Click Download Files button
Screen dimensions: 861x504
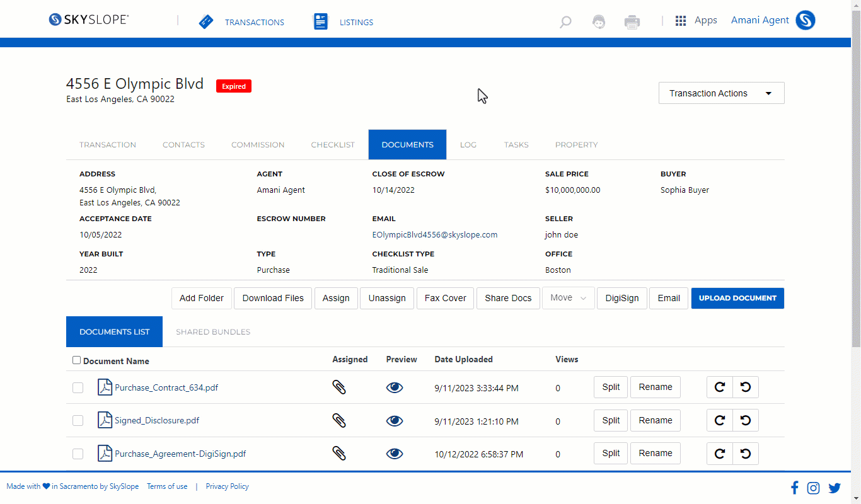pyautogui.click(x=273, y=298)
